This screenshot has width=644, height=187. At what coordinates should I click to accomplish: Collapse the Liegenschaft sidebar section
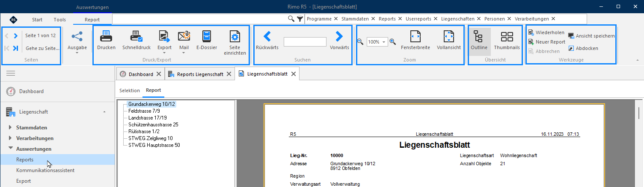(105, 112)
